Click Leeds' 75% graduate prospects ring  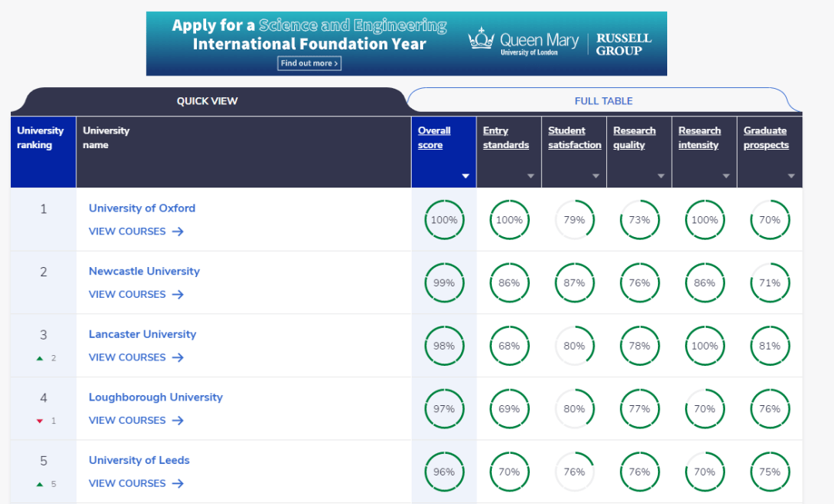[x=770, y=472]
